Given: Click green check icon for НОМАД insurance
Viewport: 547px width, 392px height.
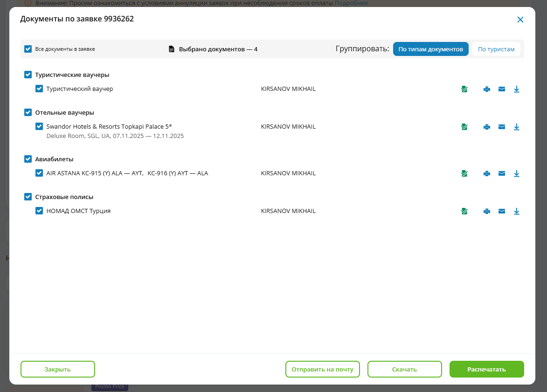Looking at the screenshot, I should (464, 211).
